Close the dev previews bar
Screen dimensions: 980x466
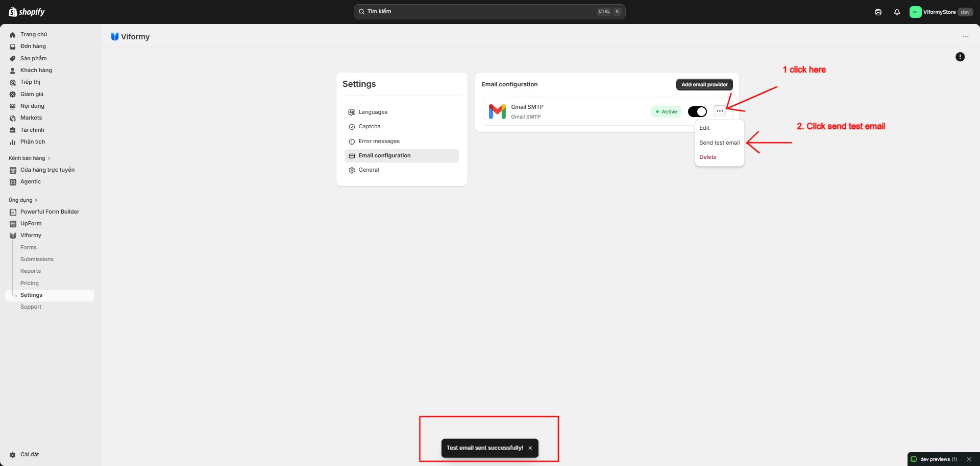pyautogui.click(x=969, y=459)
